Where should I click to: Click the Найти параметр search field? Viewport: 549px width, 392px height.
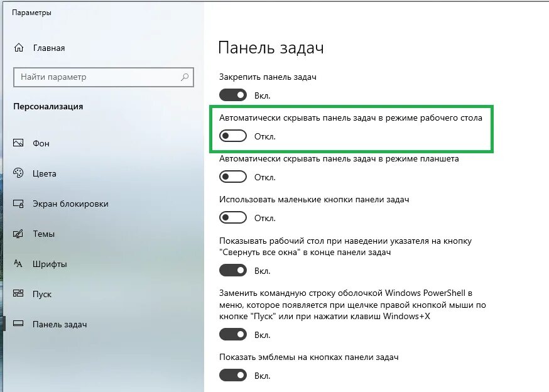click(103, 77)
